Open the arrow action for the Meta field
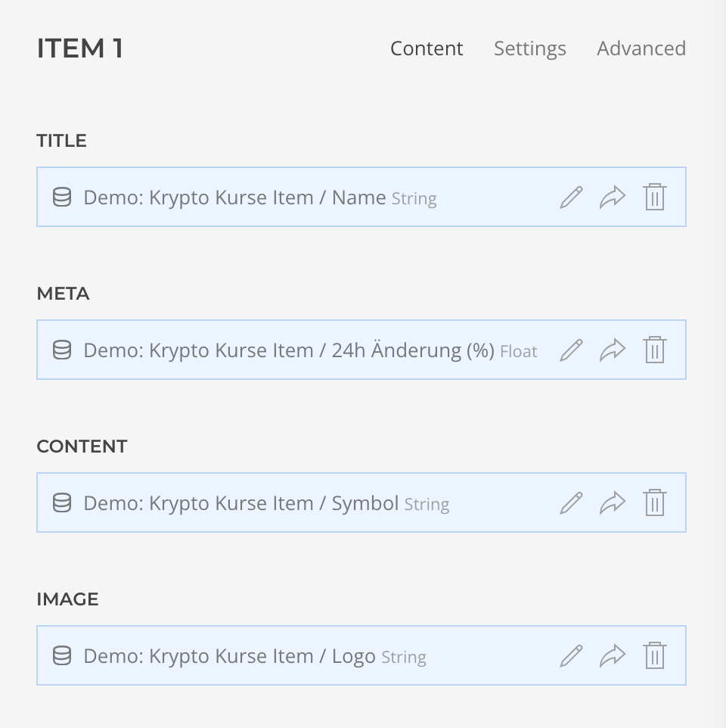Viewport: 726px width, 728px height. point(613,350)
